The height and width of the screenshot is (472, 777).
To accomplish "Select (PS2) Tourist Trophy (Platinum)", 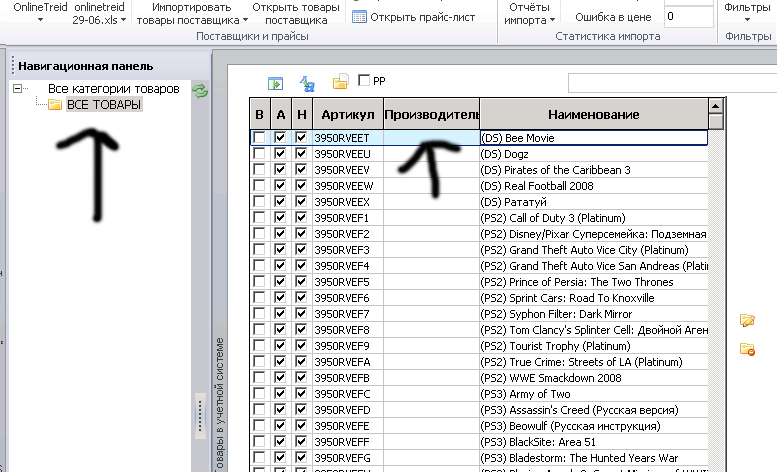I will [594, 346].
